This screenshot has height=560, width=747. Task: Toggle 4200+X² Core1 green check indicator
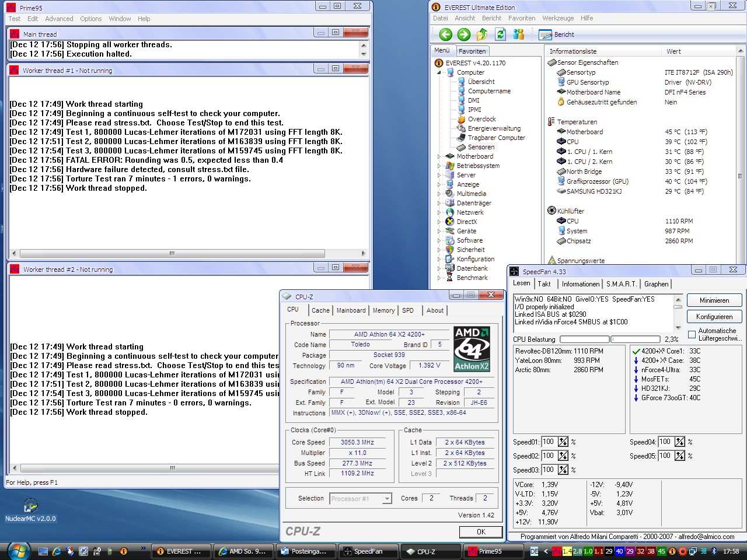click(x=636, y=351)
